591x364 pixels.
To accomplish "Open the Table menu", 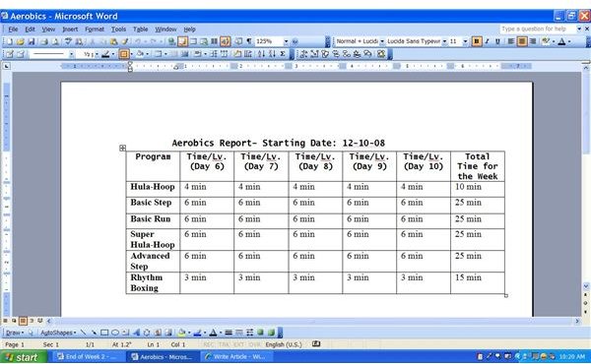I will pyautogui.click(x=140, y=30).
